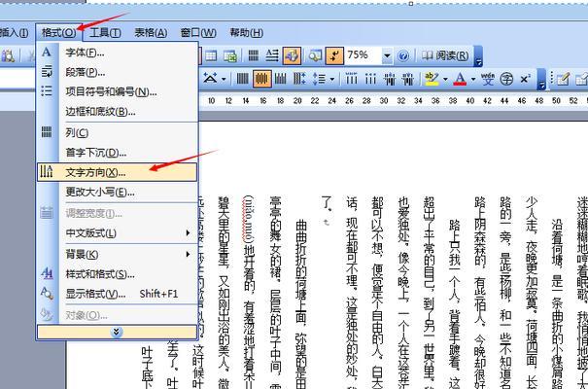Apply the red Font Color
The height and width of the screenshot is (389, 588).
click(x=460, y=79)
